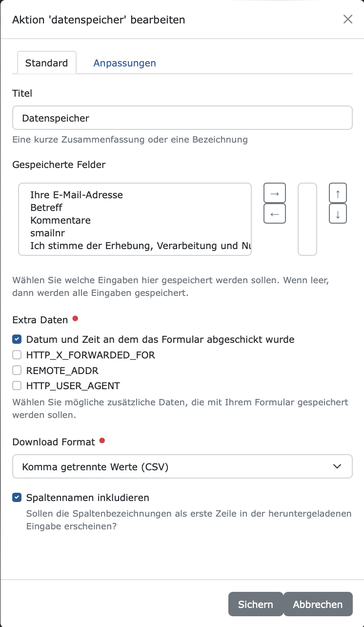This screenshot has width=364, height=627.
Task: Toggle Spaltennamen inkludieren checkbox
Action: tap(17, 498)
